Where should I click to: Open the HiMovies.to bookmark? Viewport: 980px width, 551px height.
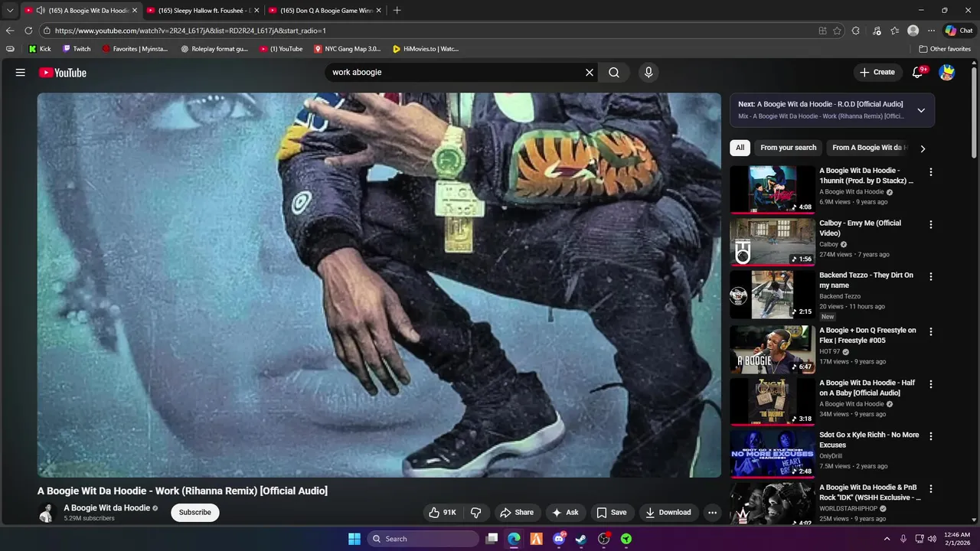coord(425,49)
